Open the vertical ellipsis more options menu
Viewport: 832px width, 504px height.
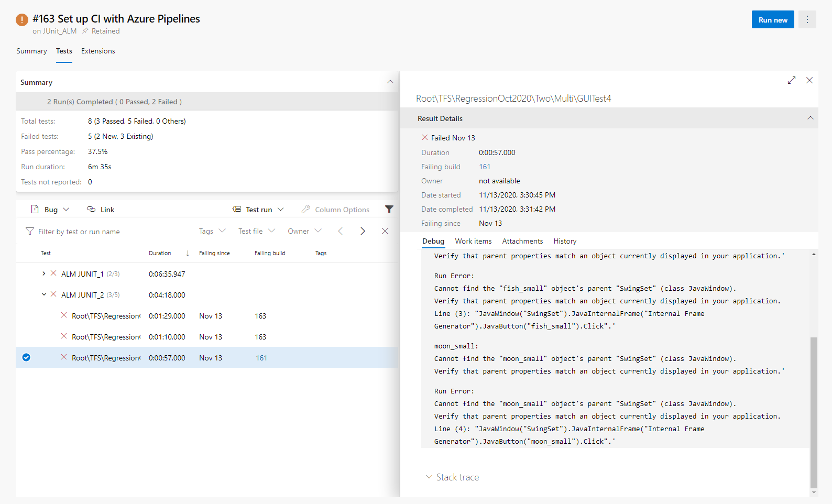807,20
